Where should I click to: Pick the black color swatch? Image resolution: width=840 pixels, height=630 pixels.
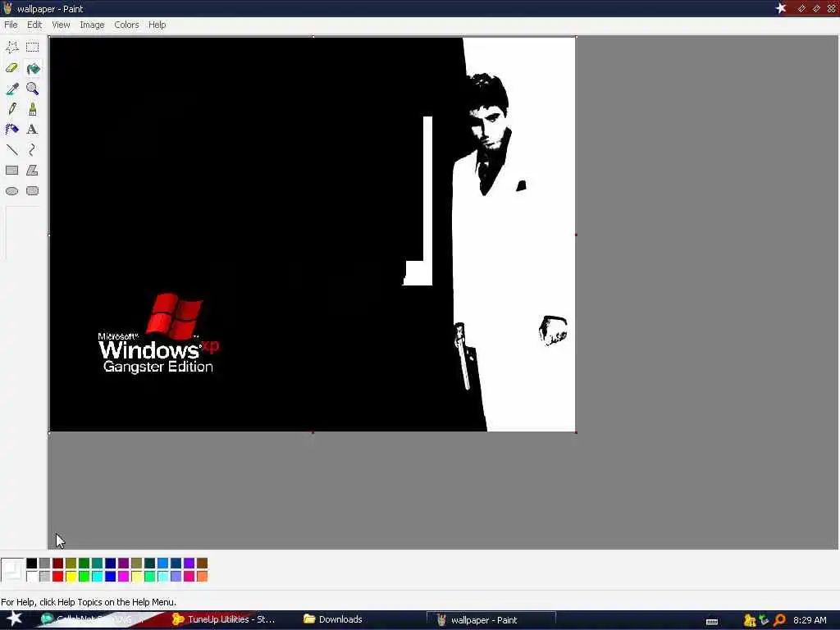(32, 563)
